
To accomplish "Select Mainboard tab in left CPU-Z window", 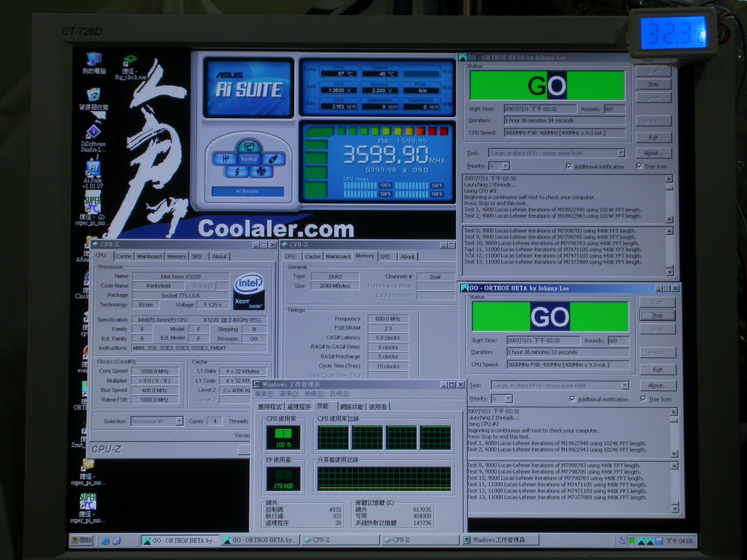I will [x=149, y=256].
